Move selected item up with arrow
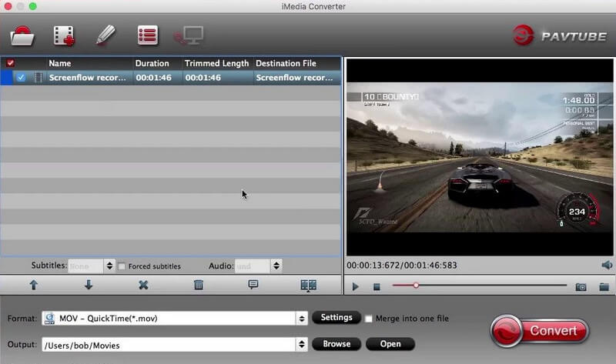 coord(34,285)
